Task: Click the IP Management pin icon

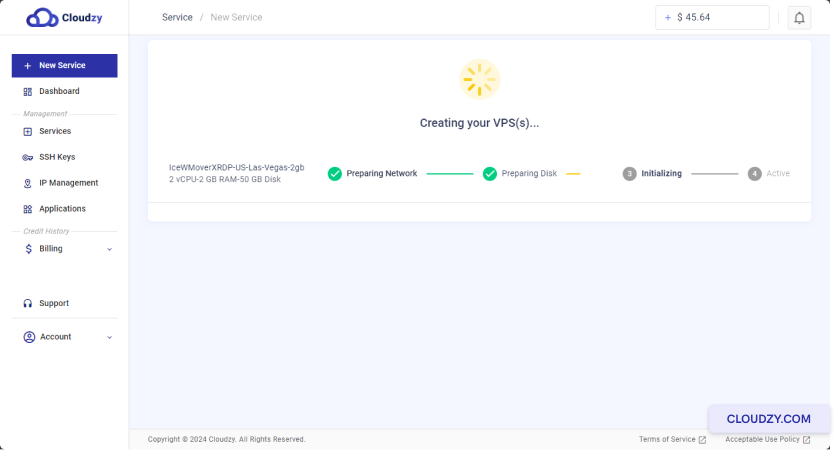Action: pyautogui.click(x=28, y=183)
